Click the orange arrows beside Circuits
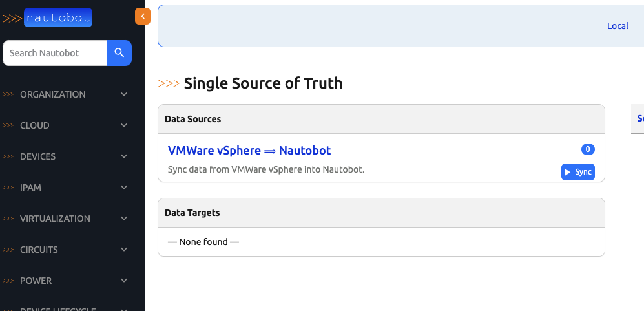The width and height of the screenshot is (644, 311). click(x=8, y=250)
